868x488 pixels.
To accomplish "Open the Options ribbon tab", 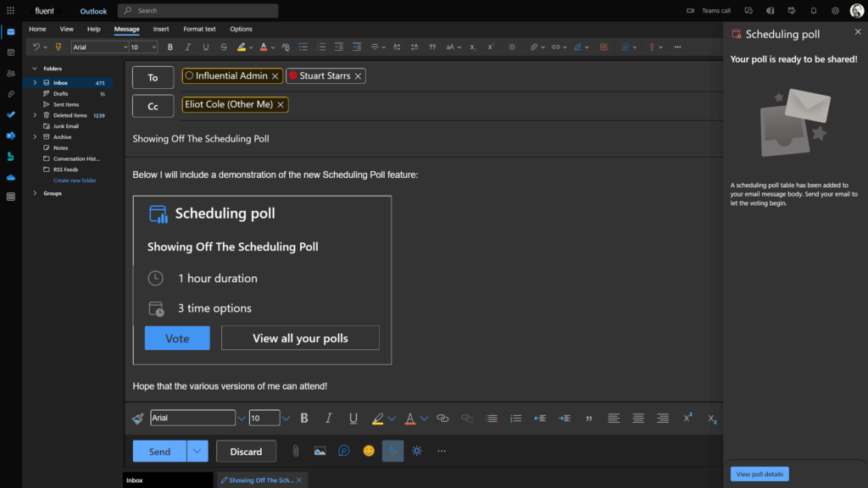I will pyautogui.click(x=241, y=28).
